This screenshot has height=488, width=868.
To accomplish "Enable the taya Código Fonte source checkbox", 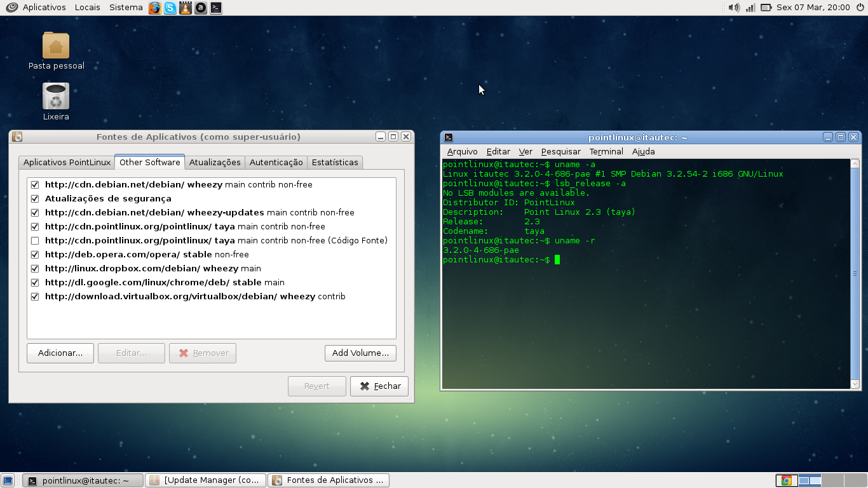I will point(35,241).
